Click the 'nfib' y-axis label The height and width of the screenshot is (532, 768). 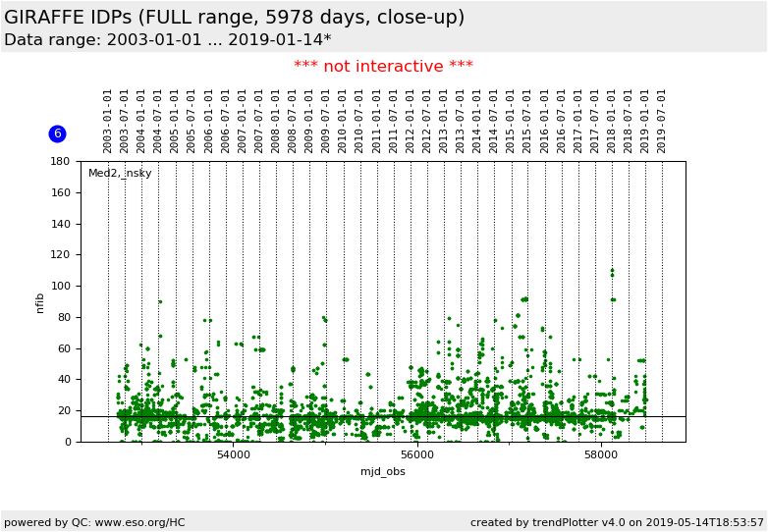tap(40, 301)
